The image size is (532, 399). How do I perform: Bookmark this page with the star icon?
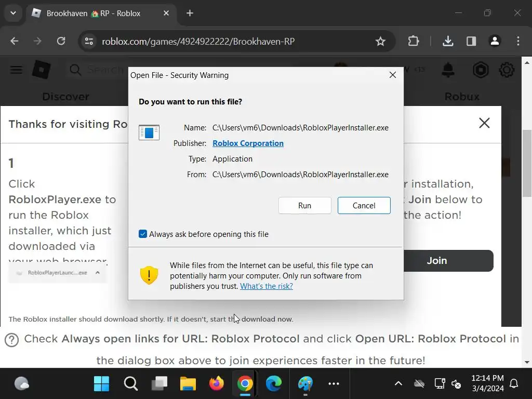380,41
